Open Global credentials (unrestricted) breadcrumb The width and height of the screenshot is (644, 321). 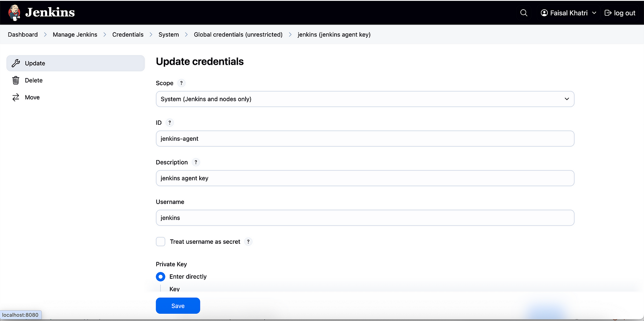click(x=238, y=35)
